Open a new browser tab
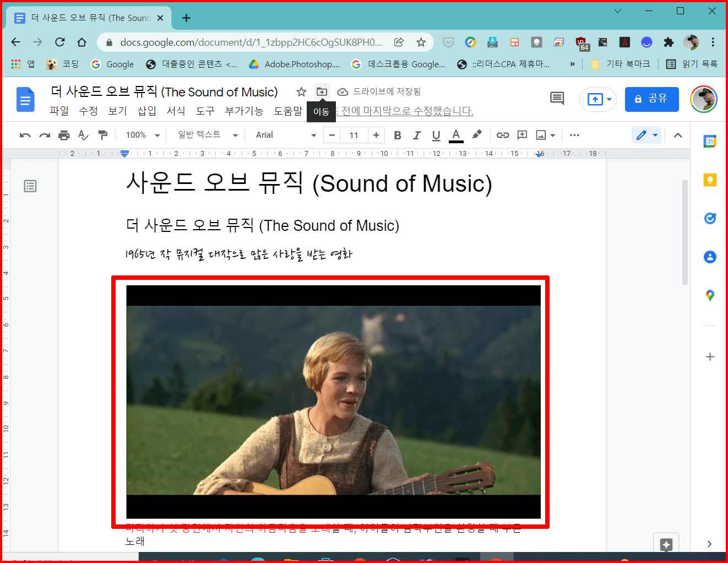The width and height of the screenshot is (728, 563). click(186, 18)
